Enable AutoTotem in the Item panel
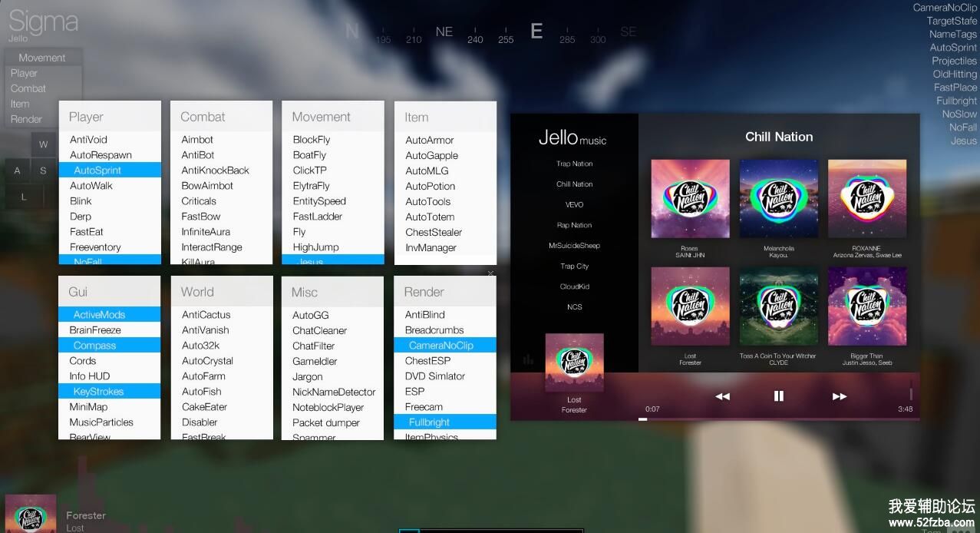The height and width of the screenshot is (533, 980). [445, 217]
